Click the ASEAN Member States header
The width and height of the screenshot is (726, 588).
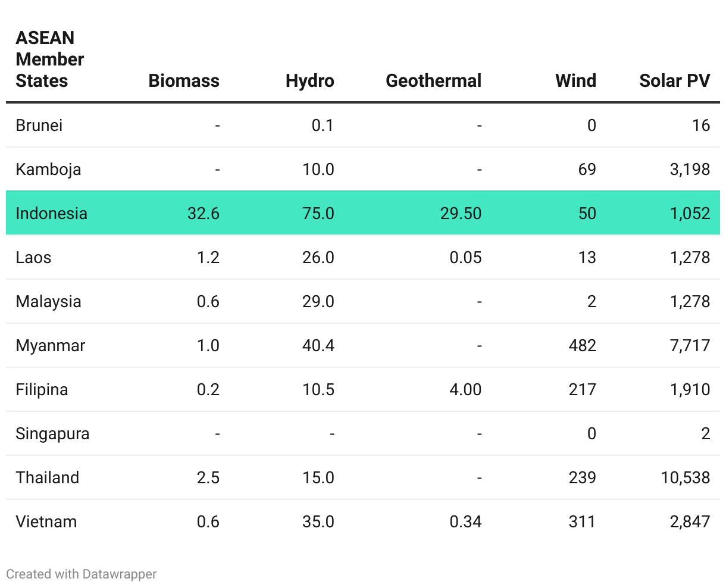(x=50, y=60)
